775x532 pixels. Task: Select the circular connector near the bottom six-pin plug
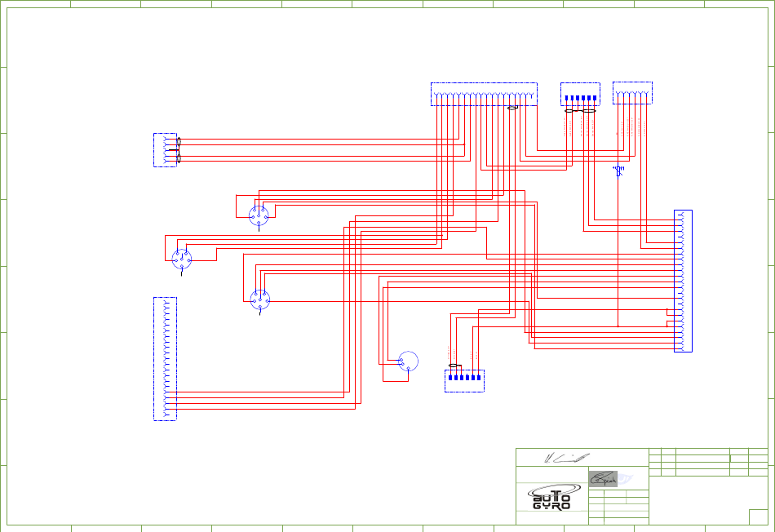tap(408, 361)
